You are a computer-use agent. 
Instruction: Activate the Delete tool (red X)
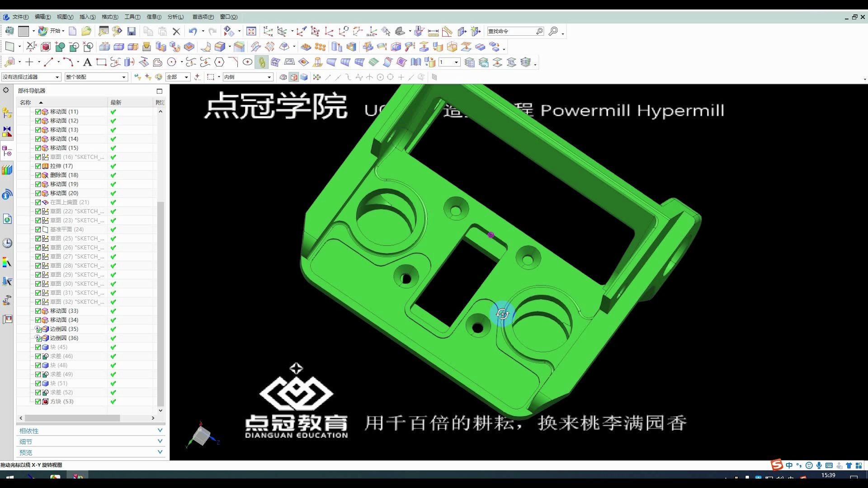pyautogui.click(x=176, y=31)
